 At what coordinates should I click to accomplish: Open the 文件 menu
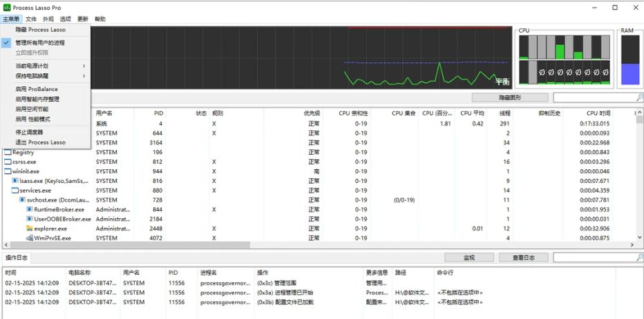pos(31,19)
